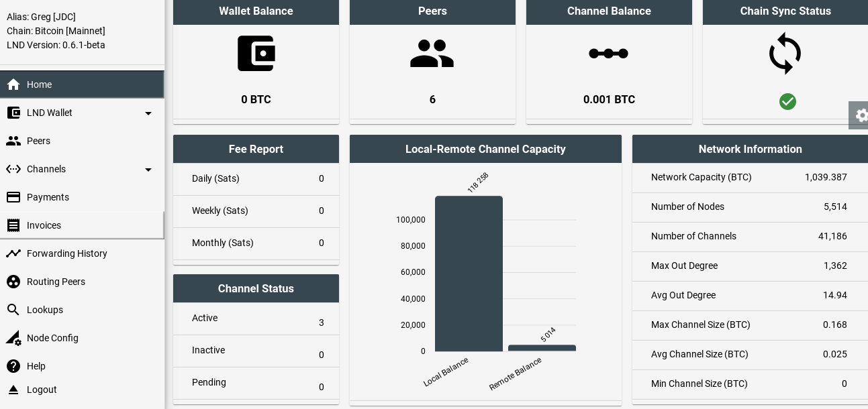This screenshot has width=868, height=409.
Task: Open the Payments menu item
Action: click(48, 197)
